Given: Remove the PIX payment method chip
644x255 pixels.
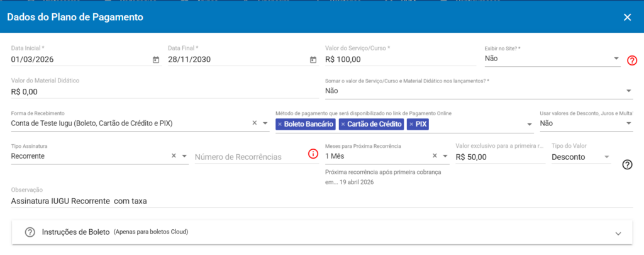Looking at the screenshot, I should coord(411,125).
